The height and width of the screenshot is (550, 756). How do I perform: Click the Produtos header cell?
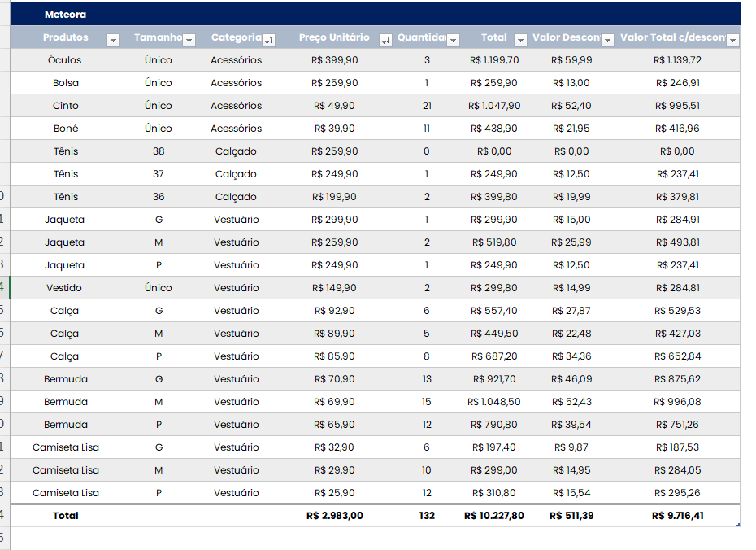pyautogui.click(x=66, y=37)
